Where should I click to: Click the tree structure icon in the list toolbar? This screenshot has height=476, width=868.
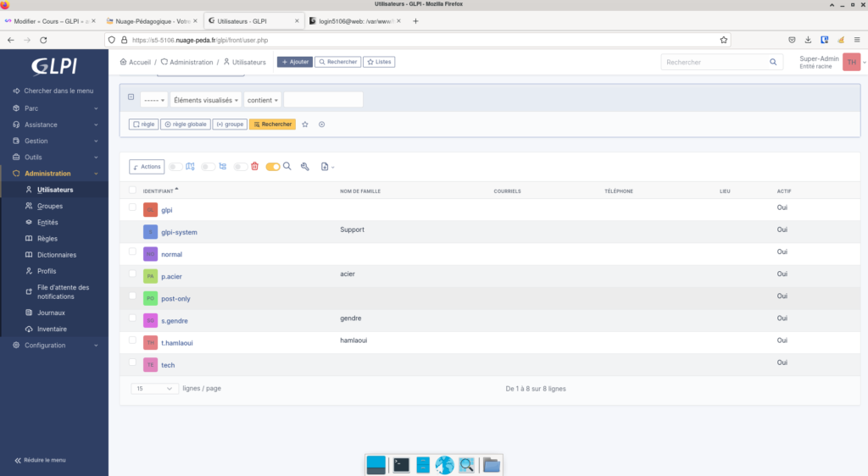(x=223, y=166)
